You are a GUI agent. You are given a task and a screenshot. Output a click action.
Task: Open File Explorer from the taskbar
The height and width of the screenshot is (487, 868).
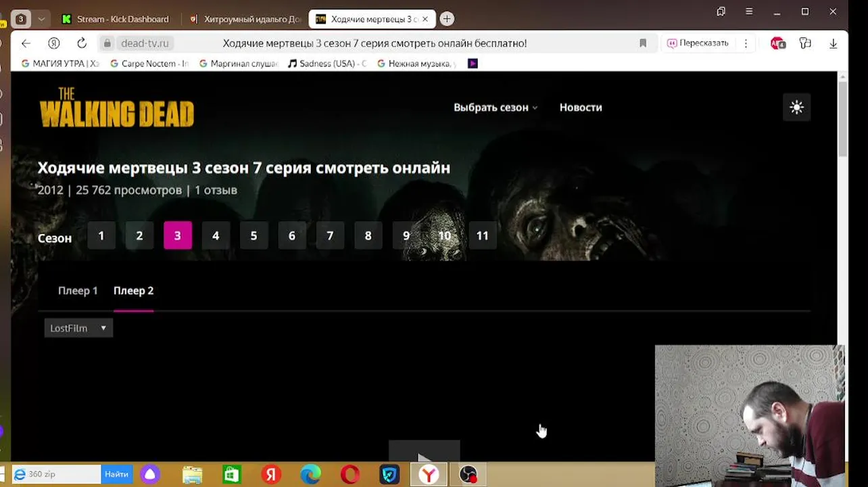coord(192,475)
